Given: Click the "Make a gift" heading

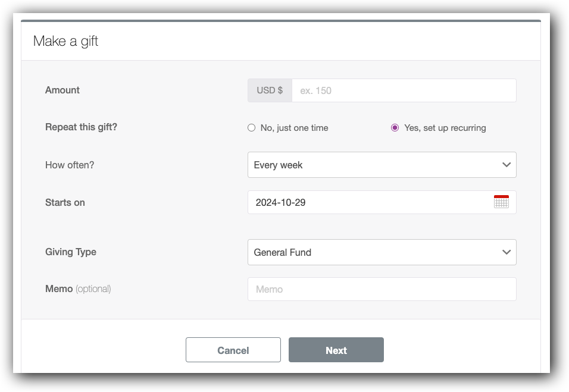Looking at the screenshot, I should point(65,41).
